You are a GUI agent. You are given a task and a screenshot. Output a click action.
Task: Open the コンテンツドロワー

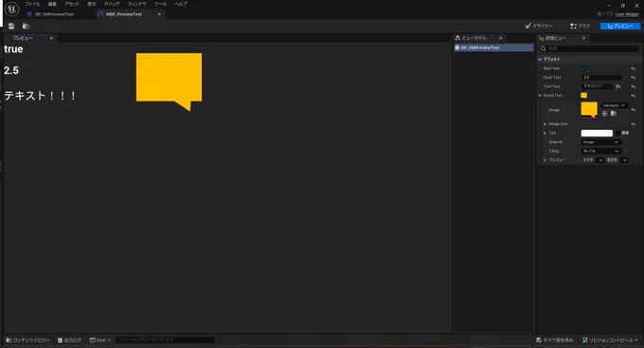point(27,340)
